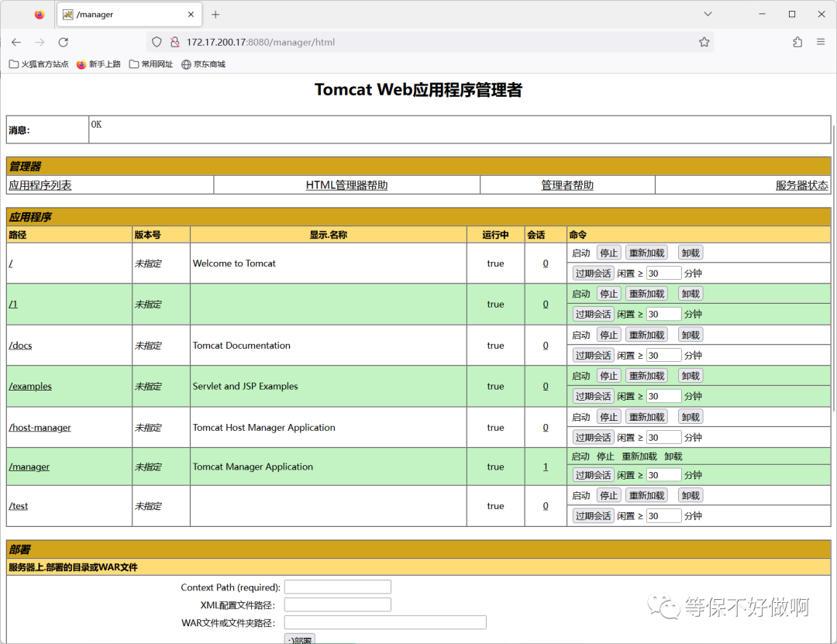This screenshot has width=837, height=644.
Task: Click the 'Welcome to Tomcat' cell
Action: point(329,263)
